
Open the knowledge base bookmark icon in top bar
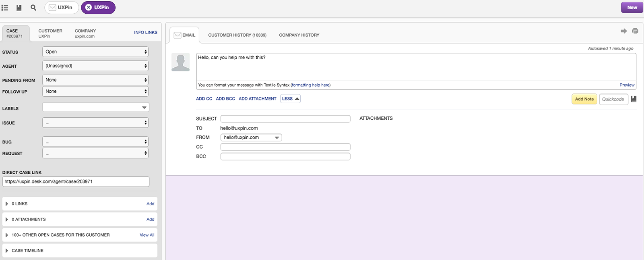[x=19, y=8]
